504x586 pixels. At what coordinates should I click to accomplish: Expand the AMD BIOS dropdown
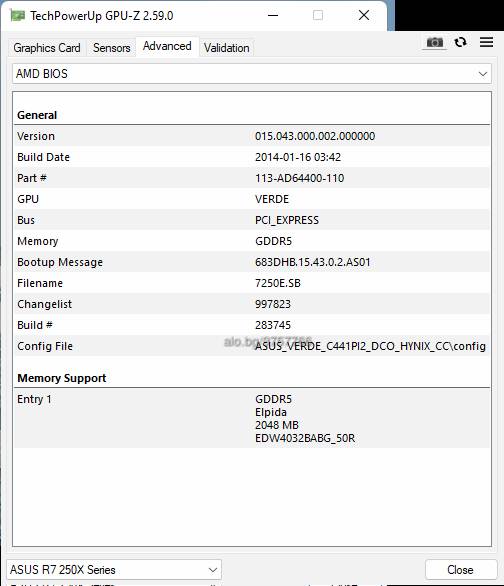coord(252,74)
